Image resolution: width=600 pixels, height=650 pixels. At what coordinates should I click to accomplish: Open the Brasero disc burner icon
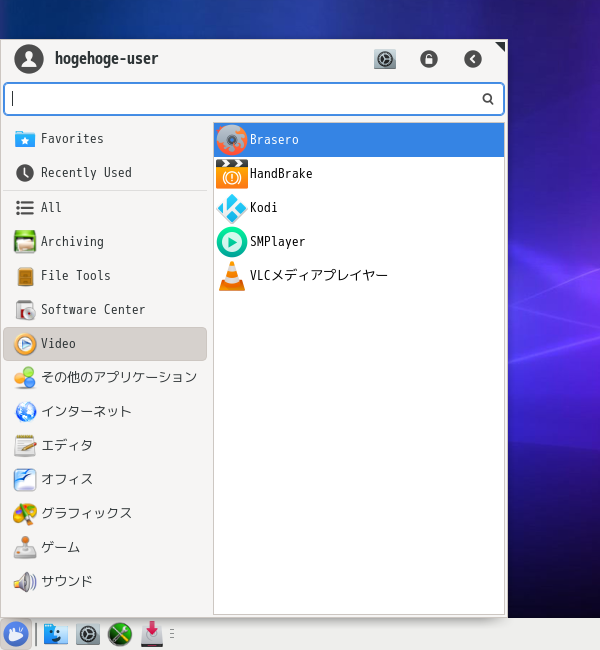[232, 140]
